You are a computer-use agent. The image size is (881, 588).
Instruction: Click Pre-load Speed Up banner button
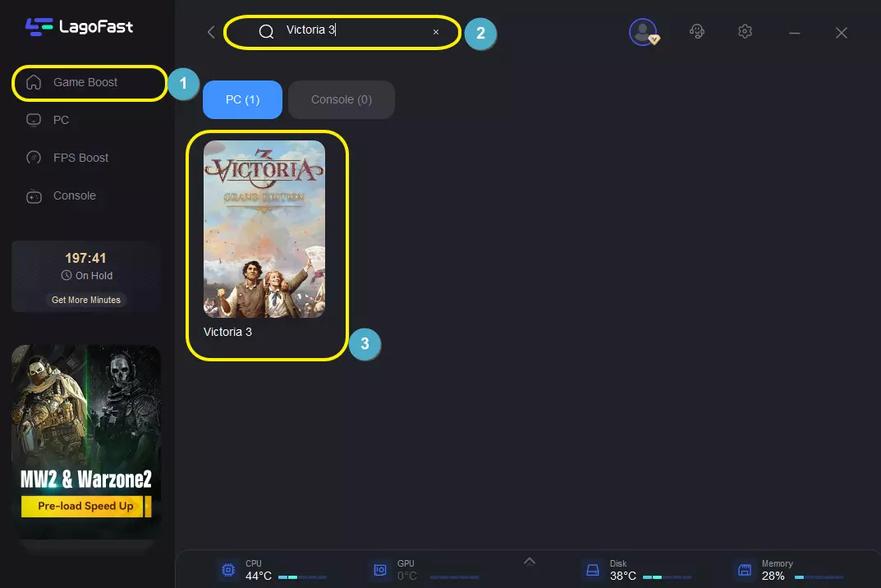(x=85, y=506)
